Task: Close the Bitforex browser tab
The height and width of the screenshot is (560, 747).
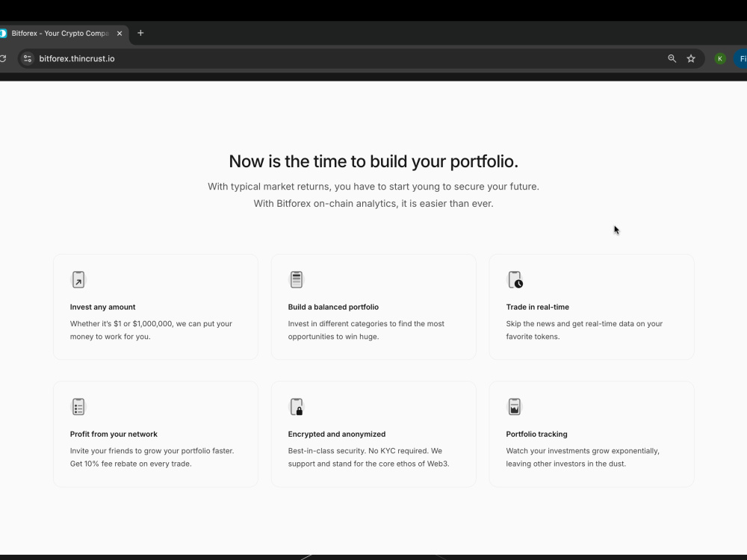Action: [x=120, y=34]
